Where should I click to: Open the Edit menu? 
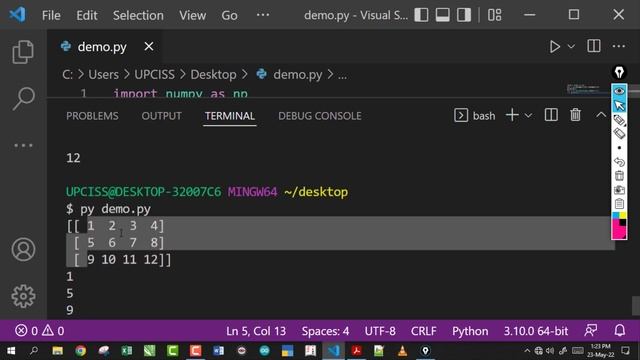point(87,16)
